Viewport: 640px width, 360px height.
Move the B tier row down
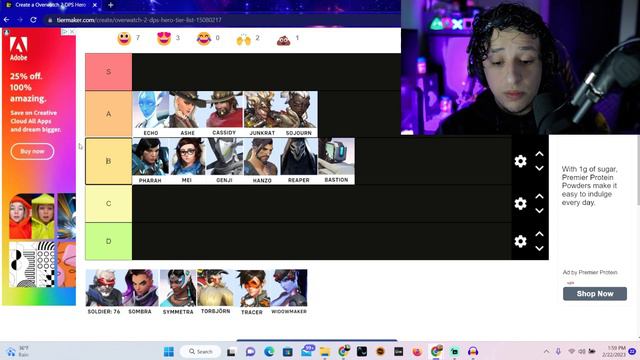pyautogui.click(x=539, y=168)
